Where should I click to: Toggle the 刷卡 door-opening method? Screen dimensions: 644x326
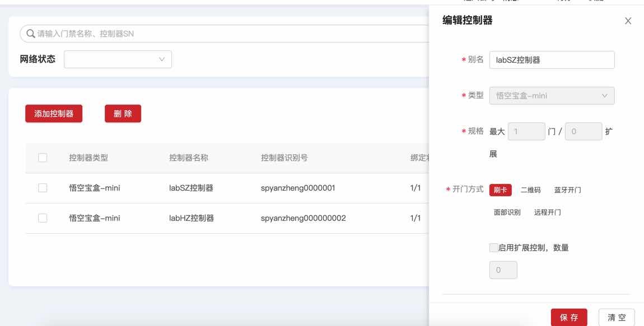pyautogui.click(x=500, y=190)
